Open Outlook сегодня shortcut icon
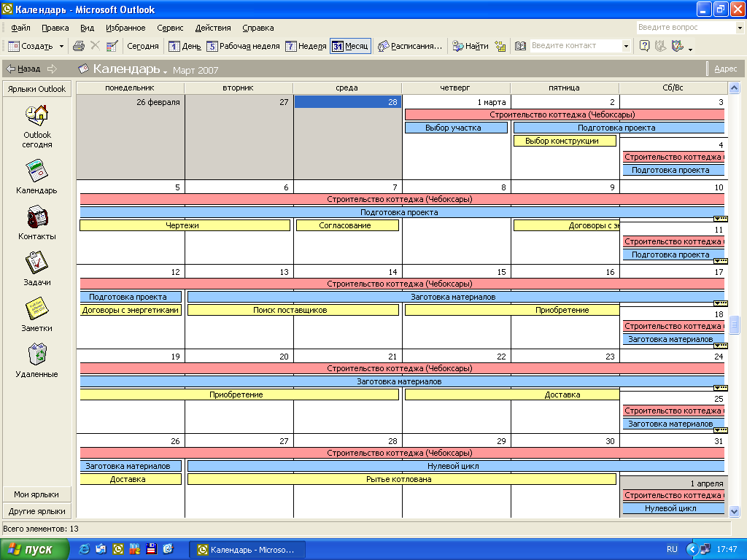This screenshot has height=560, width=747. click(x=36, y=115)
